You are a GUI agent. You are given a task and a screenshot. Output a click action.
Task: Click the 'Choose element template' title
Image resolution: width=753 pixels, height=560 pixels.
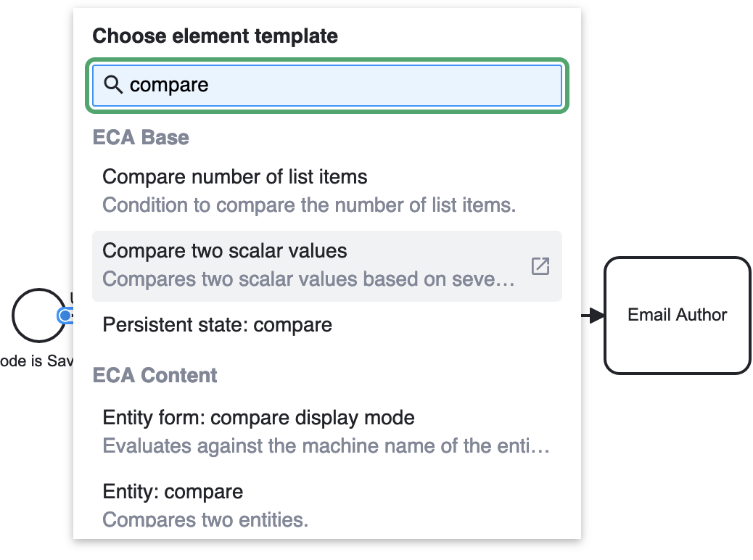pos(215,36)
